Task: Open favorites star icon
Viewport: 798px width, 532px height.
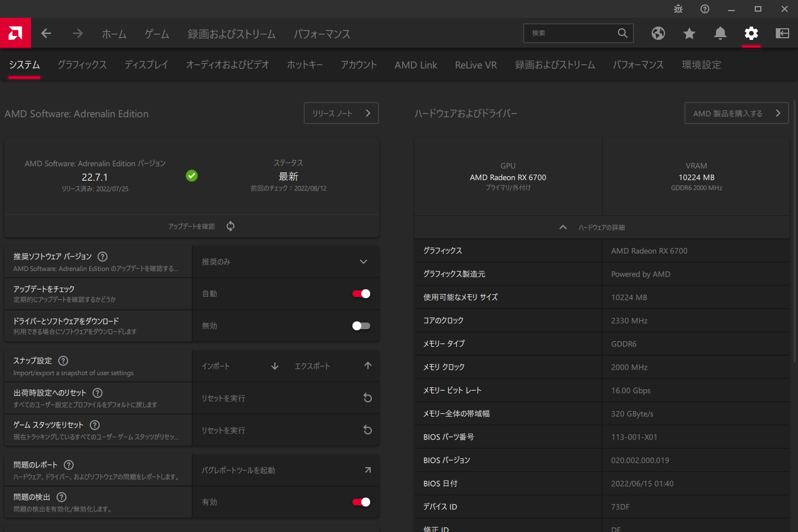Action: click(689, 33)
